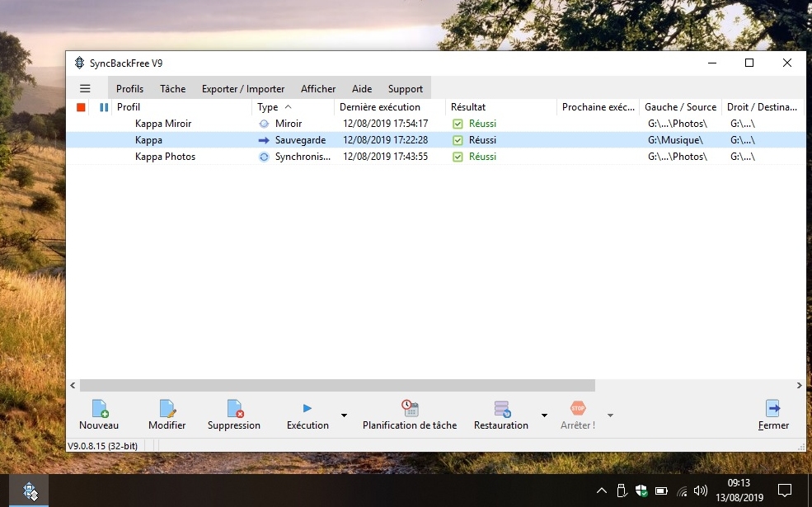
Task: Click the green check on Kappa row
Action: coord(458,140)
